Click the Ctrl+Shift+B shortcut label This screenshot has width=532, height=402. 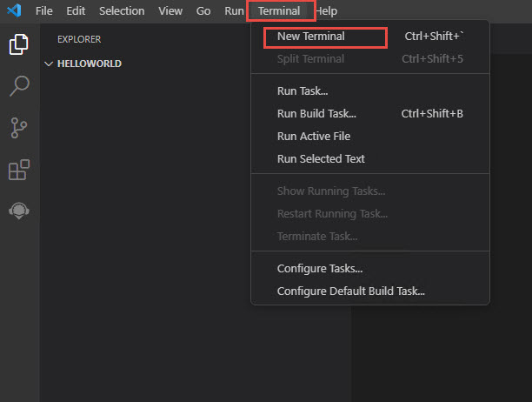click(x=432, y=114)
